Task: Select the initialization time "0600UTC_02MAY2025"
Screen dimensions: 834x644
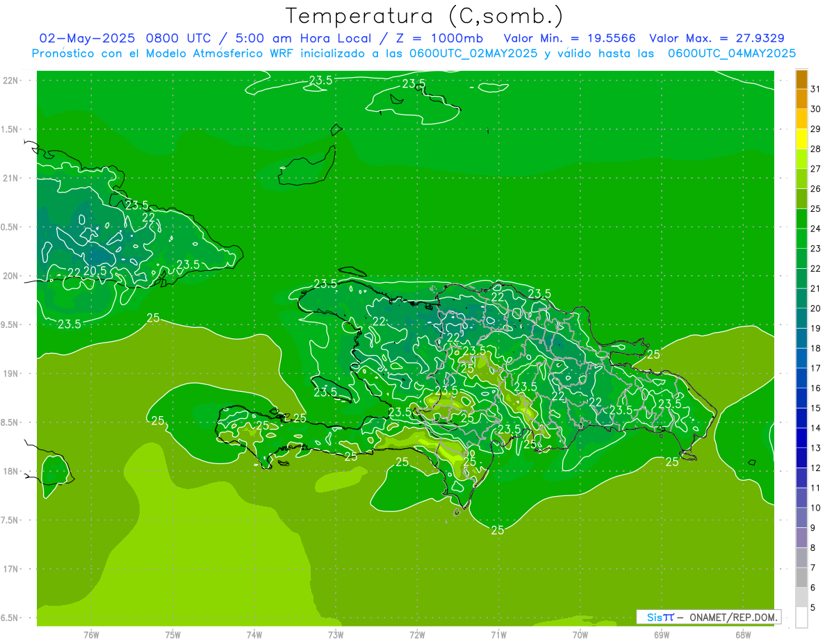Action: pos(473,53)
